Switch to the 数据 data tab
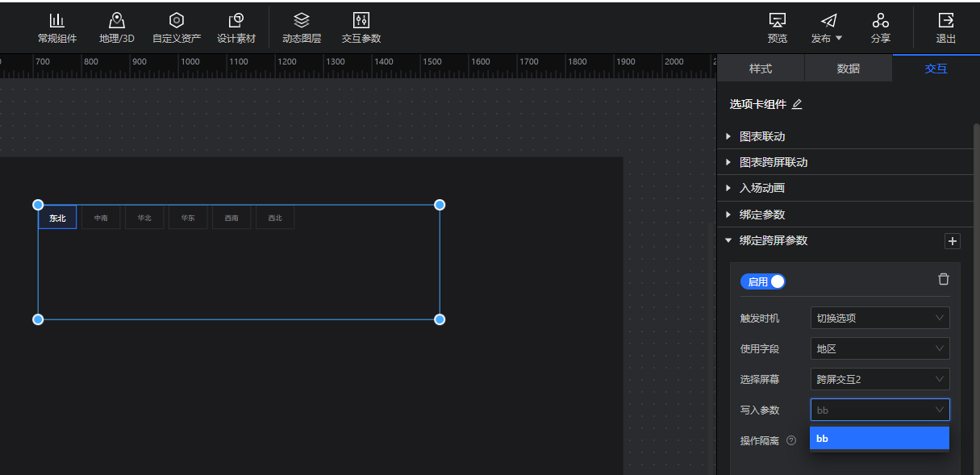Screen dimensions: 980x475 click(x=849, y=69)
